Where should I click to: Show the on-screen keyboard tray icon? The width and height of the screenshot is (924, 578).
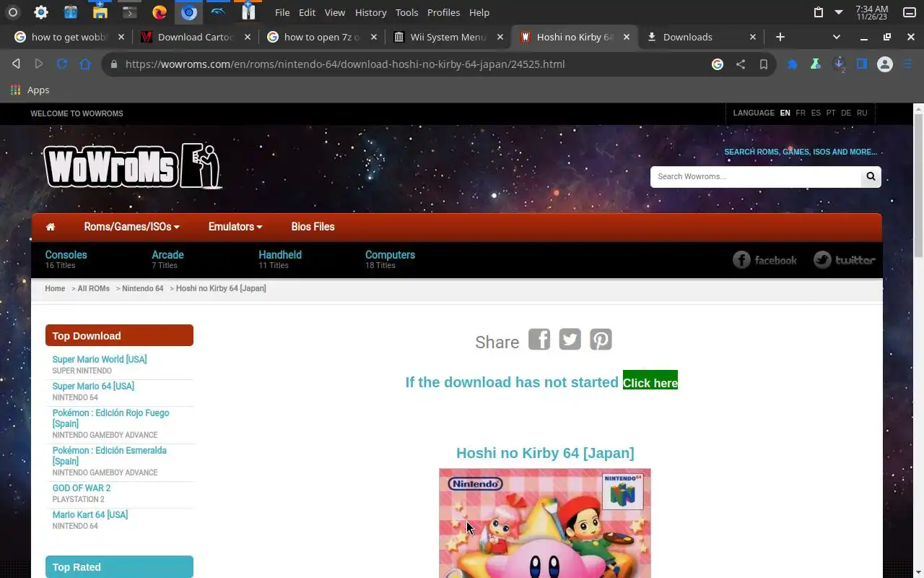(910, 12)
